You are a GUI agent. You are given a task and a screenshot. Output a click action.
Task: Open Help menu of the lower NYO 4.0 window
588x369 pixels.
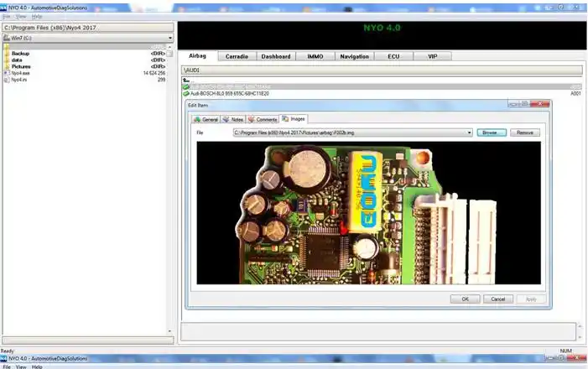37,366
